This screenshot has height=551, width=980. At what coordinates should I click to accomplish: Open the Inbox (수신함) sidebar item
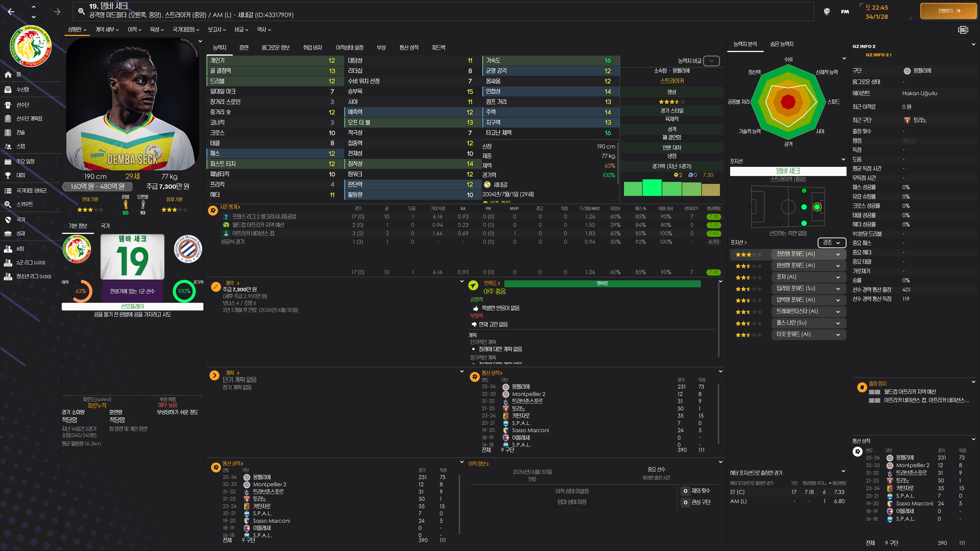tap(22, 89)
